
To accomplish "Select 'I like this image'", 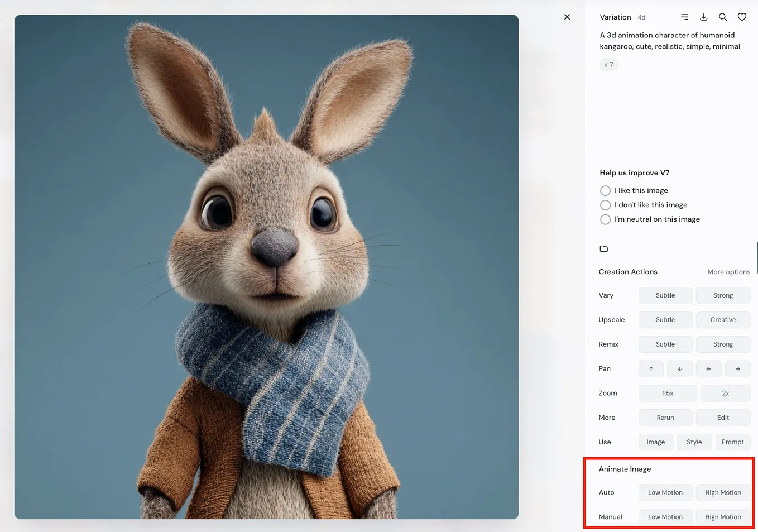I will pos(605,190).
